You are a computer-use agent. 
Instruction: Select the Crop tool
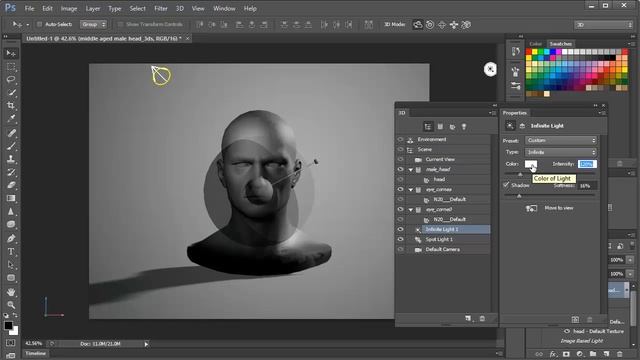(11, 105)
